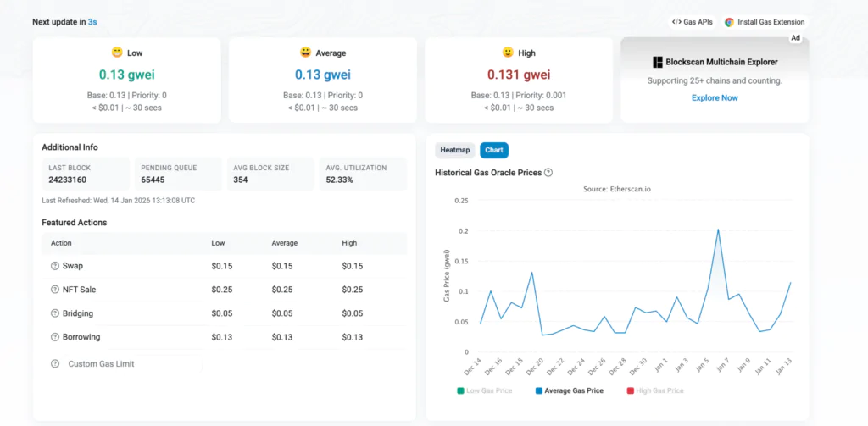Viewport: 868px width, 426px height.
Task: Click the help icon beside Borrowing
Action: point(54,337)
